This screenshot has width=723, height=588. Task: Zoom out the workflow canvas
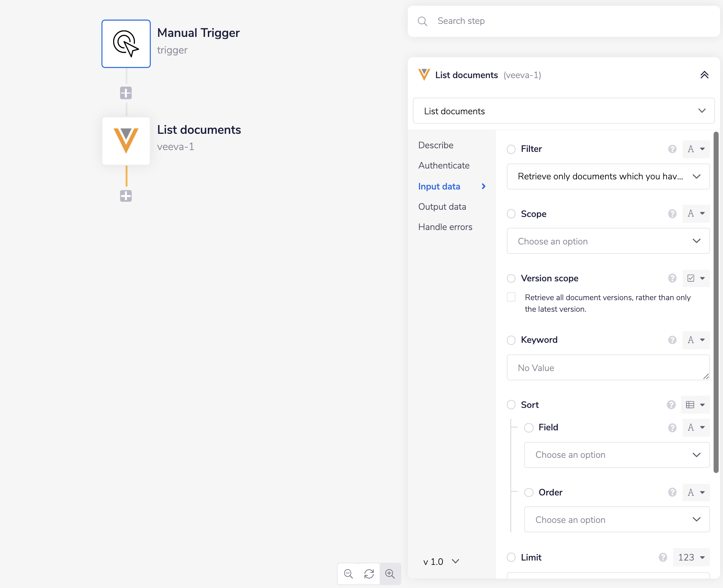click(x=348, y=574)
